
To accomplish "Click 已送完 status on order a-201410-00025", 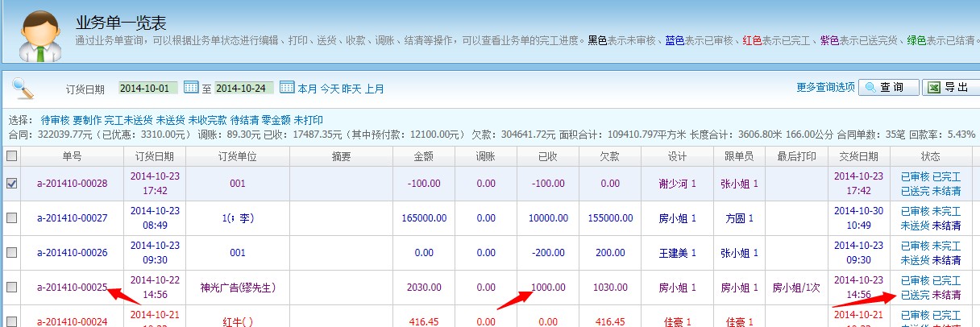I will (916, 294).
